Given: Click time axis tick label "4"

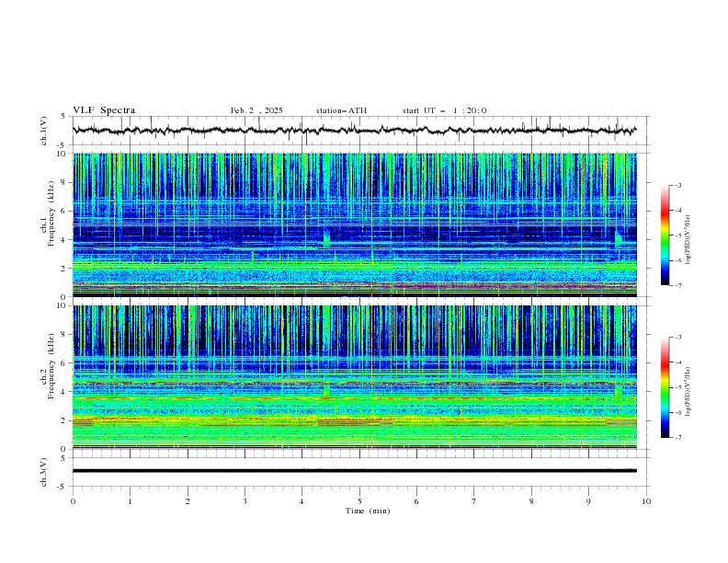Looking at the screenshot, I should pyautogui.click(x=301, y=501).
